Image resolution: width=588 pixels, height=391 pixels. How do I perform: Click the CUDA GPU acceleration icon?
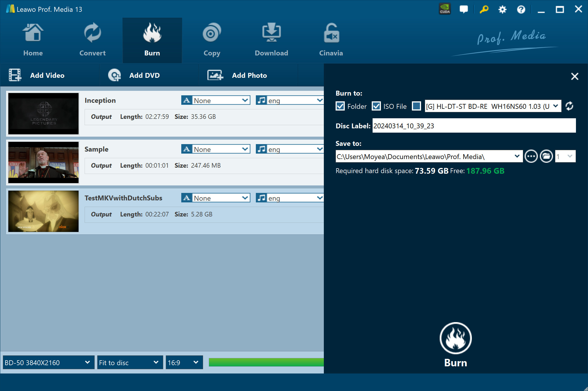point(445,9)
